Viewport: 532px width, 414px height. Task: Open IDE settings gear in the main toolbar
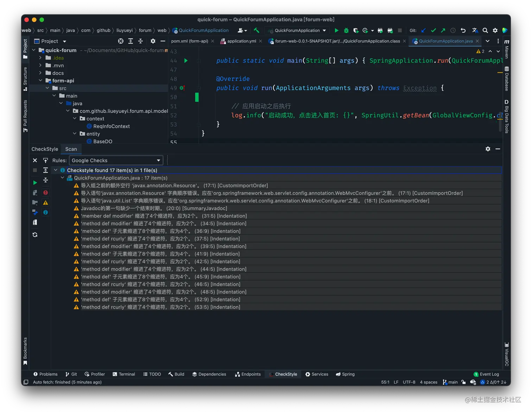tap(495, 31)
